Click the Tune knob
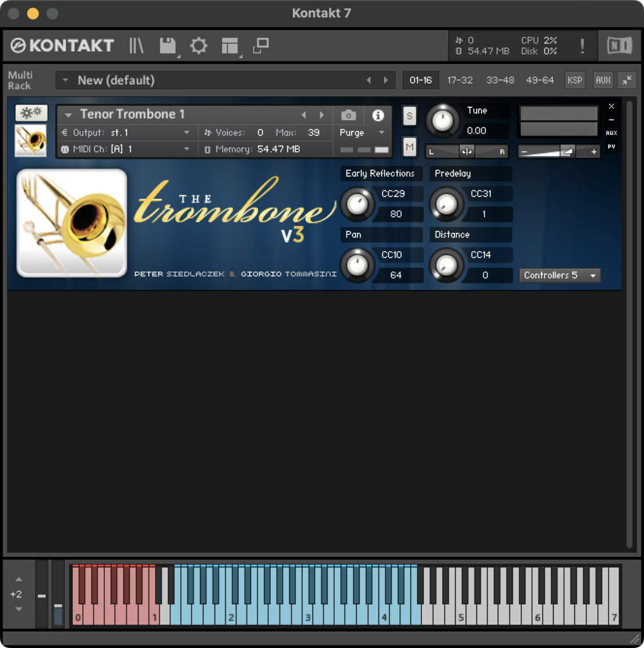 coord(442,121)
